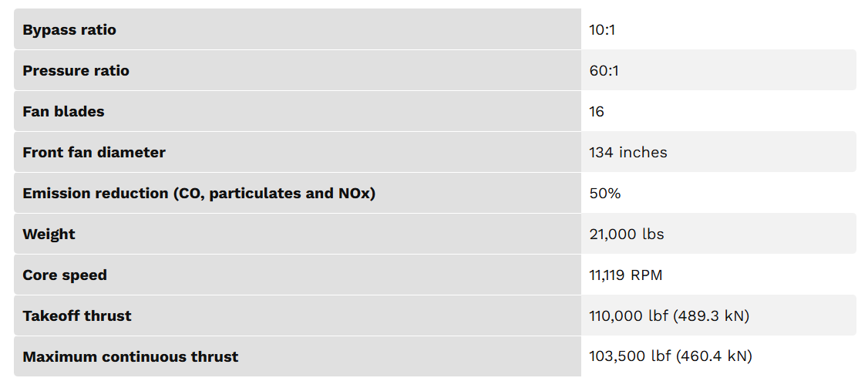Click the Core speed label
The width and height of the screenshot is (868, 388).
point(65,275)
